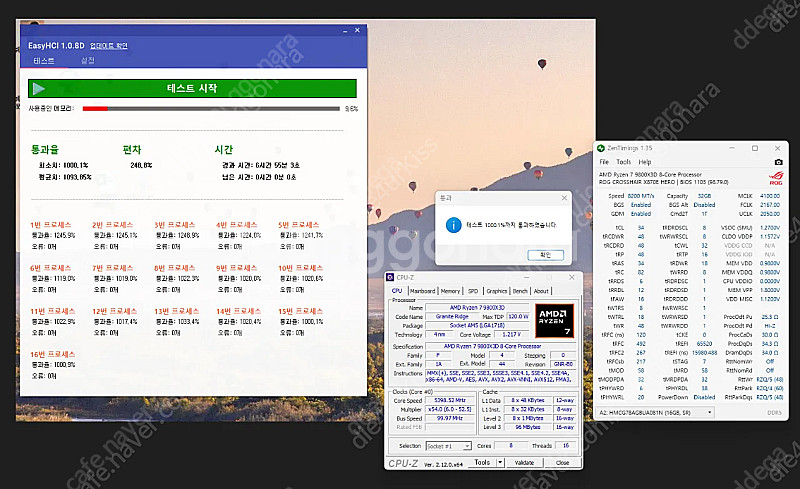Click the 16번 프로세스 heading in EasyHCI
This screenshot has height=489, width=800.
pos(53,354)
